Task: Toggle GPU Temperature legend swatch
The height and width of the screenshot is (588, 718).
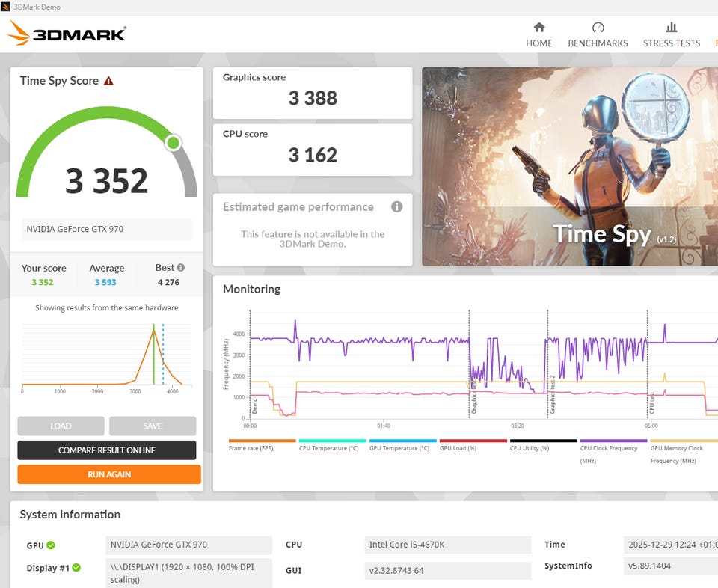Action: coord(403,441)
